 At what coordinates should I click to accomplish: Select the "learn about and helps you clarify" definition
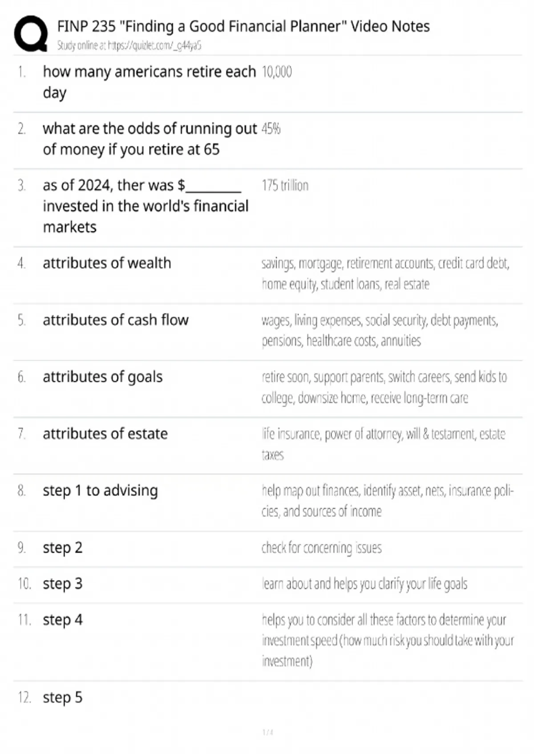364,584
